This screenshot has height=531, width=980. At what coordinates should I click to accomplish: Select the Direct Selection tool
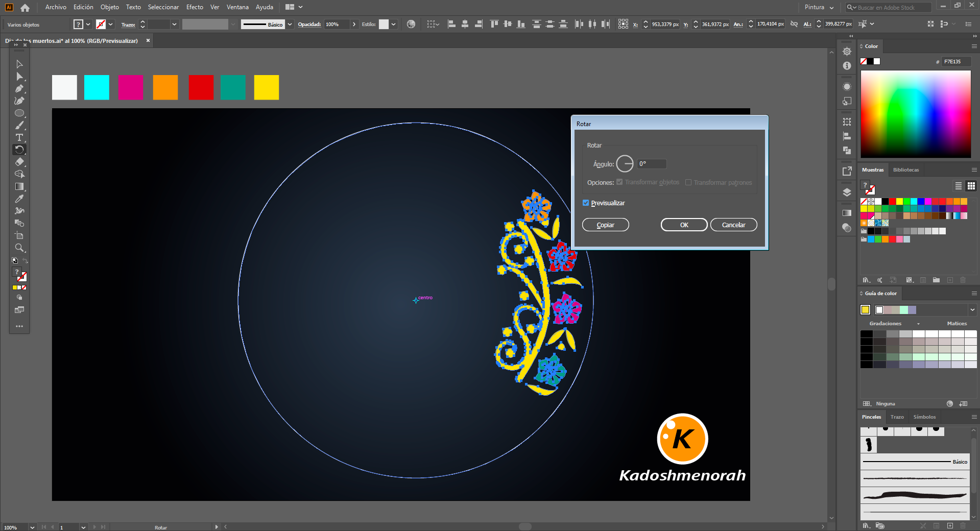point(19,77)
